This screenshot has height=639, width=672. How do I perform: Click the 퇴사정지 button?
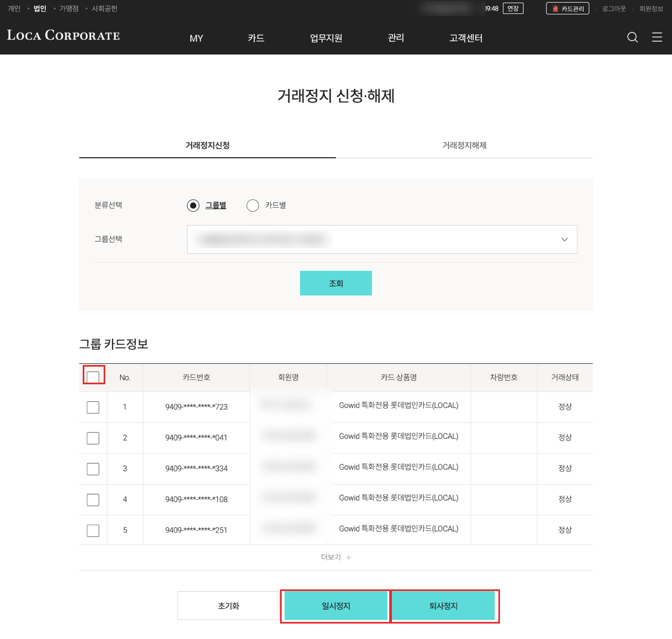click(443, 606)
